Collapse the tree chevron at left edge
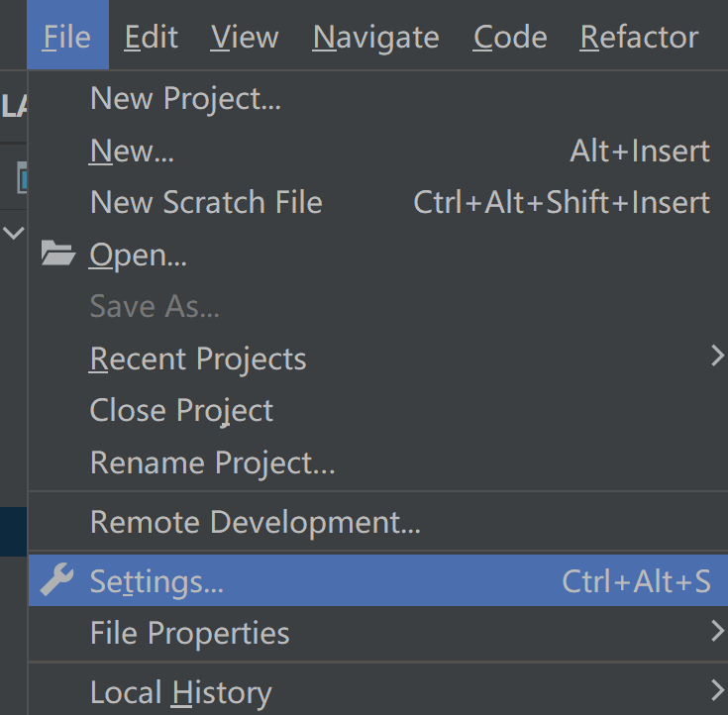 [x=14, y=234]
